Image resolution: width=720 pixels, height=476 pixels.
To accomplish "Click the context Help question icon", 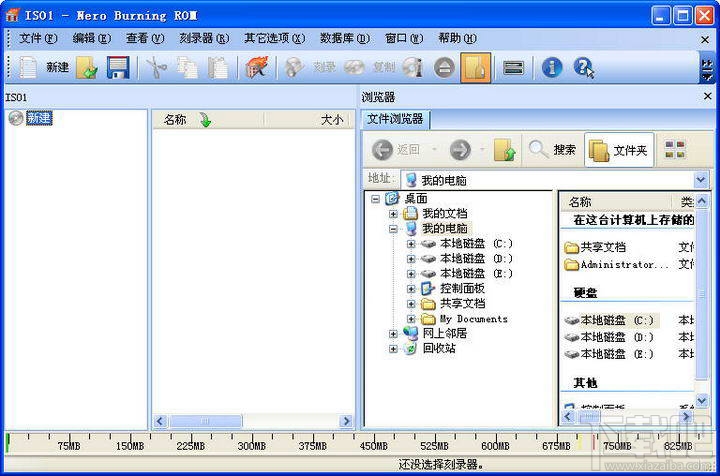I will pyautogui.click(x=584, y=68).
